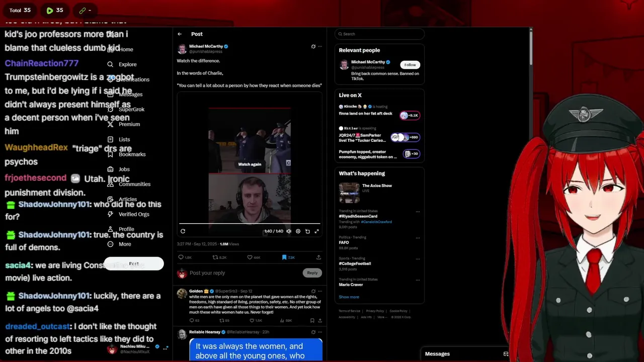Open the Jobs briefcase icon
Viewport: 644px width, 362px height.
pos(110,169)
